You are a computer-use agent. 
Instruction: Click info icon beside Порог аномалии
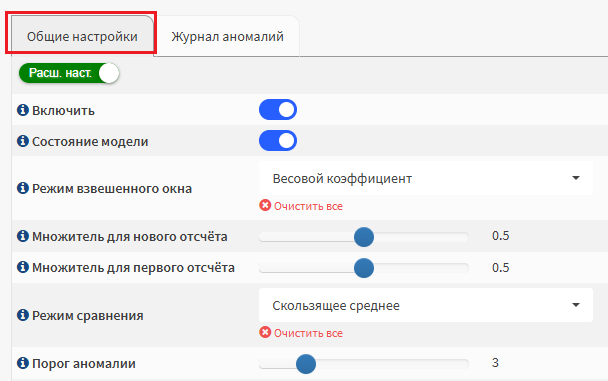tap(23, 363)
